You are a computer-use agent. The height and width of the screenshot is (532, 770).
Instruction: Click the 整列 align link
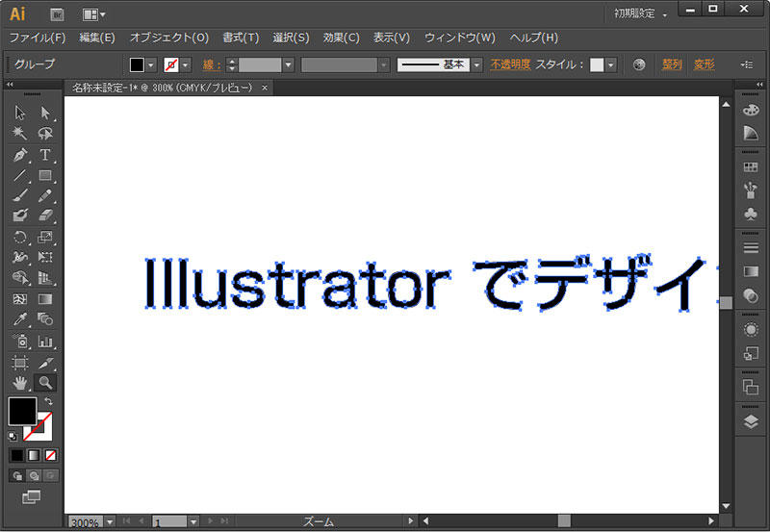coord(671,64)
